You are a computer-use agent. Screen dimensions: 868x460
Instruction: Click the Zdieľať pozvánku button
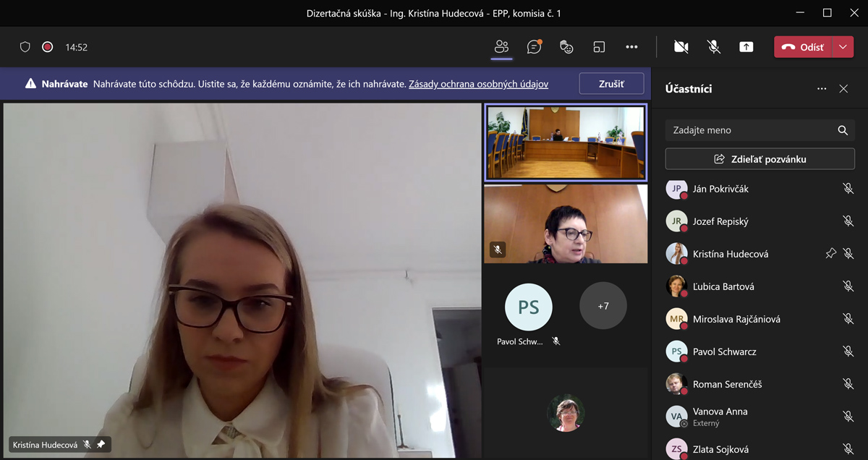(x=760, y=159)
